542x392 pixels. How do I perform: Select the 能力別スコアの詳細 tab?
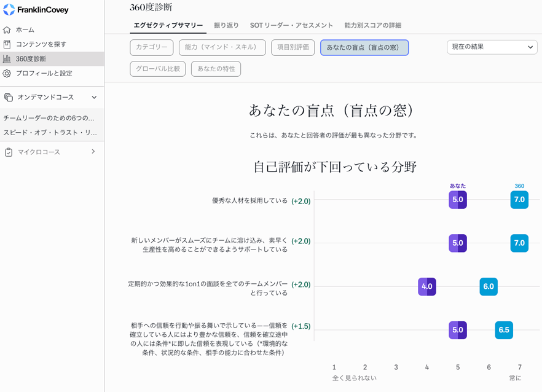pyautogui.click(x=372, y=25)
